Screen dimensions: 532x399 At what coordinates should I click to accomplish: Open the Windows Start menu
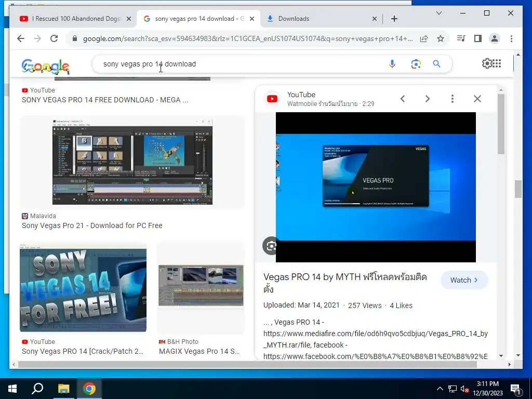(12, 389)
